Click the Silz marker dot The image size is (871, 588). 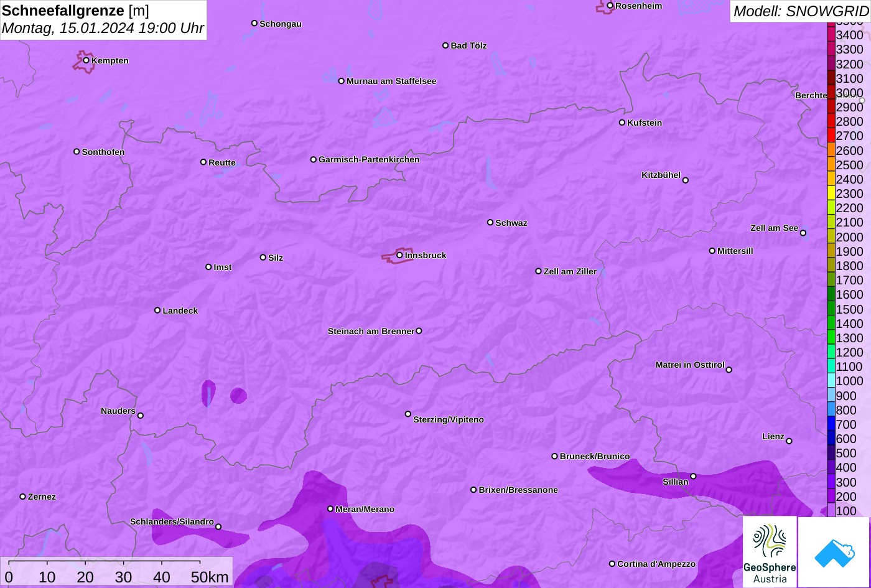(263, 257)
